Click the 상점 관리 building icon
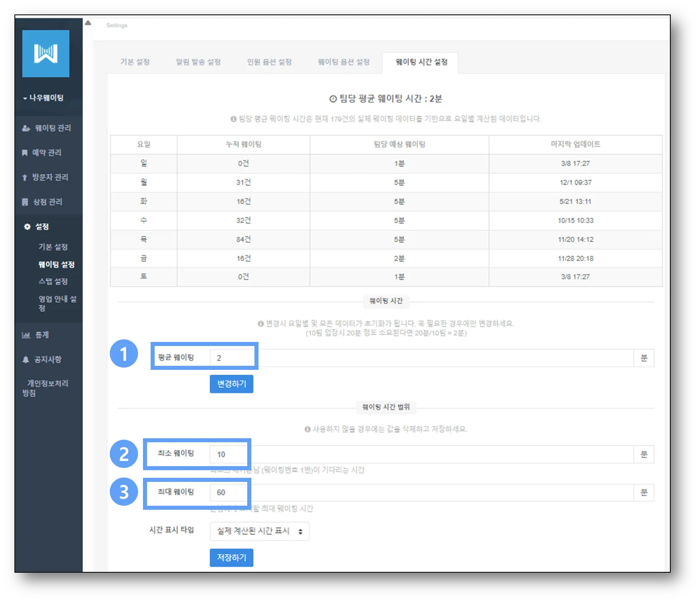The width and height of the screenshot is (700, 602). click(25, 202)
